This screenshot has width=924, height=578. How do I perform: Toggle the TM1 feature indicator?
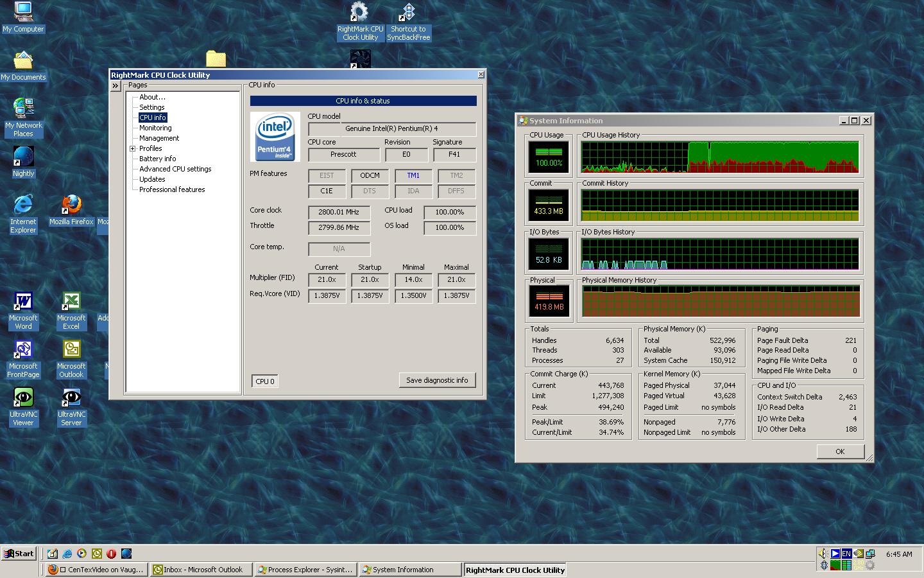point(413,175)
